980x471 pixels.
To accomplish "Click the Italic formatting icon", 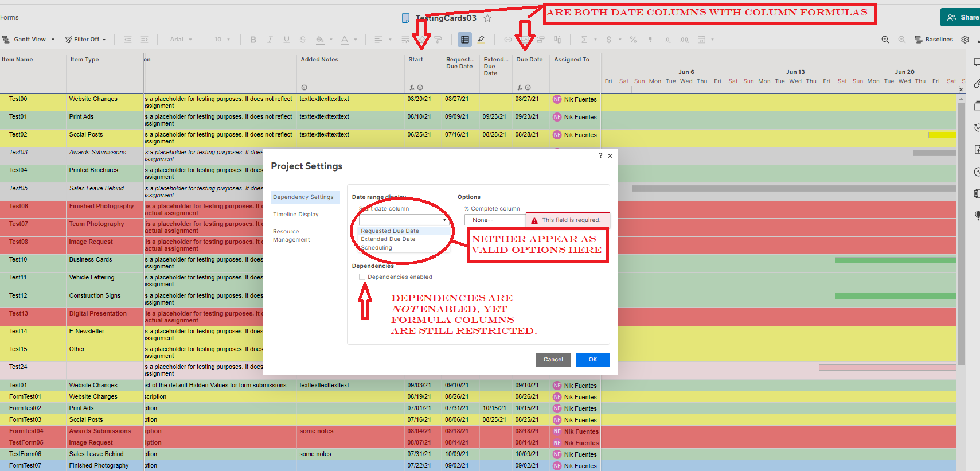I will click(270, 40).
